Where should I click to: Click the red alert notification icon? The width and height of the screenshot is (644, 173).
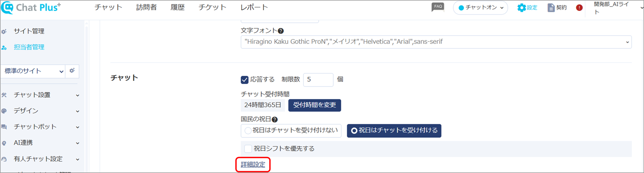pyautogui.click(x=579, y=8)
